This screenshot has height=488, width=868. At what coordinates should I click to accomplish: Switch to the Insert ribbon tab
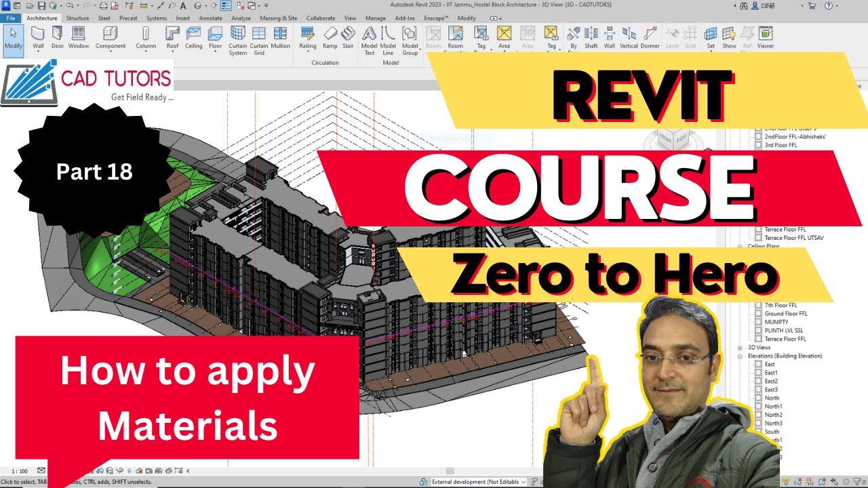(182, 18)
